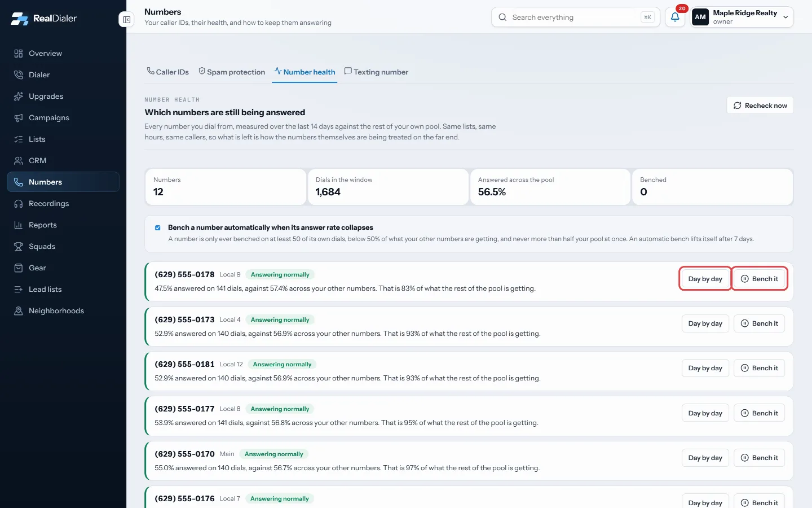The image size is (812, 508).
Task: Bench the Local 12 number (629) 555-0181
Action: click(759, 368)
